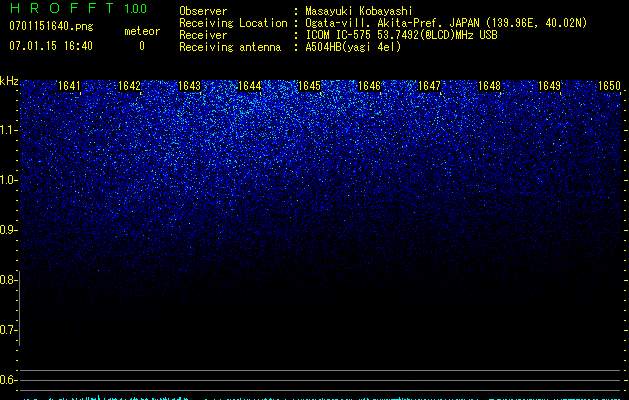This screenshot has width=629, height=400.
Task: Click the 1.0 kHz axis label
Action: (8, 180)
